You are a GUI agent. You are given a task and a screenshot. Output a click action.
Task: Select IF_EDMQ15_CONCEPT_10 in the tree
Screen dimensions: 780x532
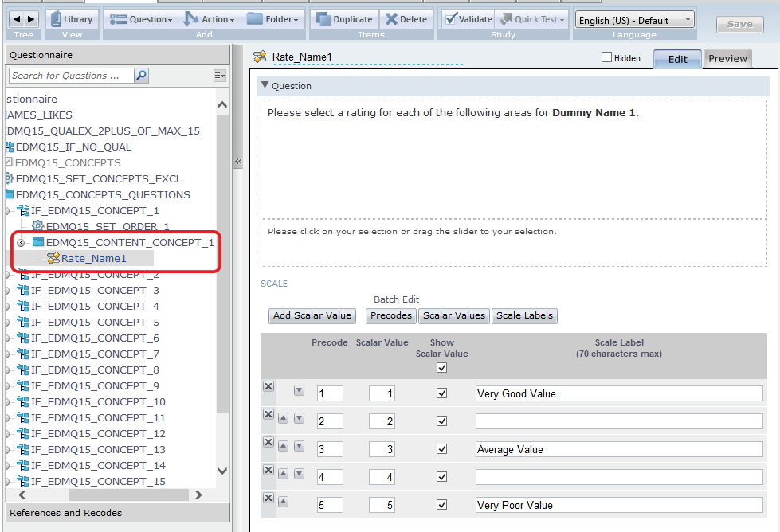[97, 401]
